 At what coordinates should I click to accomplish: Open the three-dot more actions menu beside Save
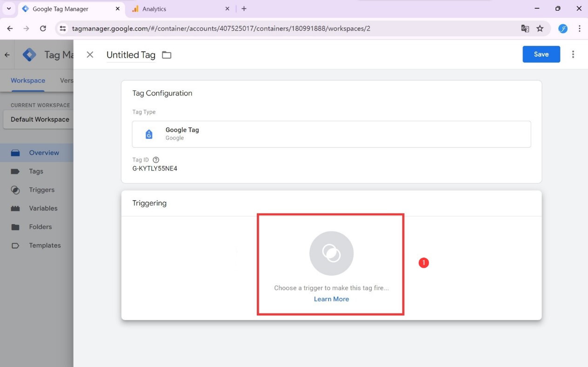click(x=573, y=54)
